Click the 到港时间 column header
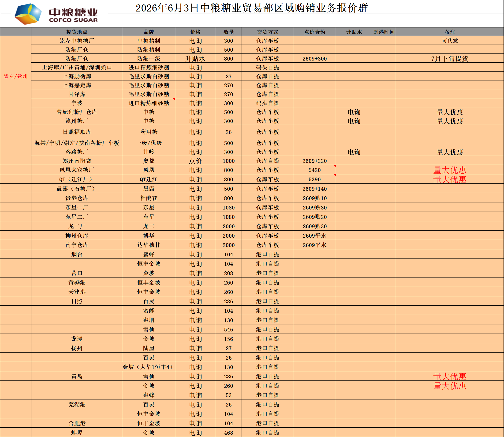The height and width of the screenshot is (437, 504). pos(384,32)
